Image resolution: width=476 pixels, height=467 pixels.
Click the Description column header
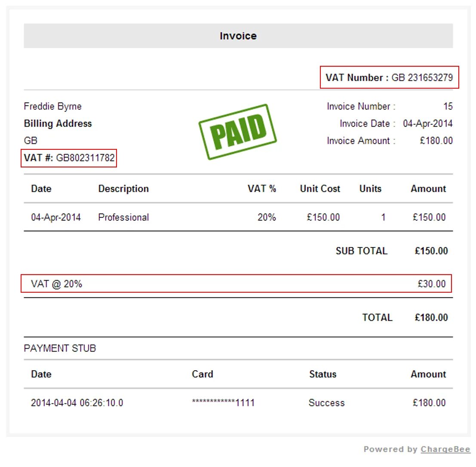[x=123, y=189]
